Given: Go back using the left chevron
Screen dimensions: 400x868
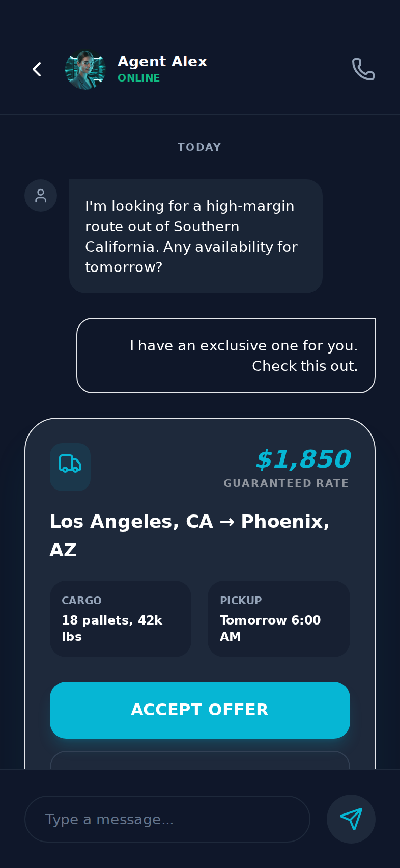Looking at the screenshot, I should coord(37,69).
